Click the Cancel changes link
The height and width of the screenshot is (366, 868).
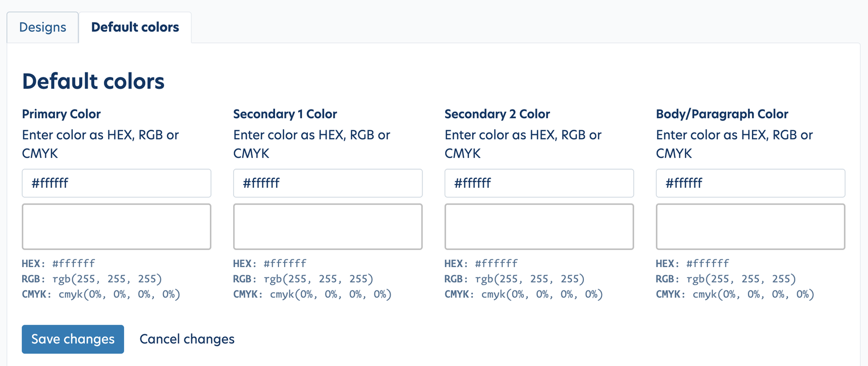coord(187,339)
